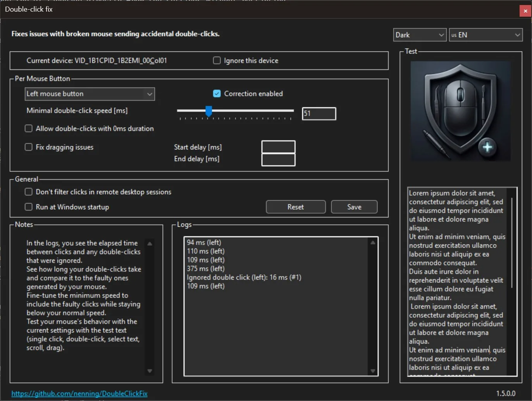Select the 'Ignored double click (left): 16 ms (#1)' entry
The image size is (532, 401).
(244, 277)
